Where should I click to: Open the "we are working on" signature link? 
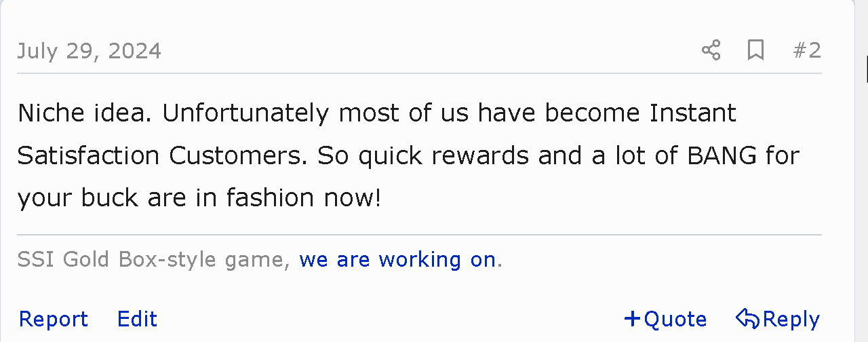[397, 259]
